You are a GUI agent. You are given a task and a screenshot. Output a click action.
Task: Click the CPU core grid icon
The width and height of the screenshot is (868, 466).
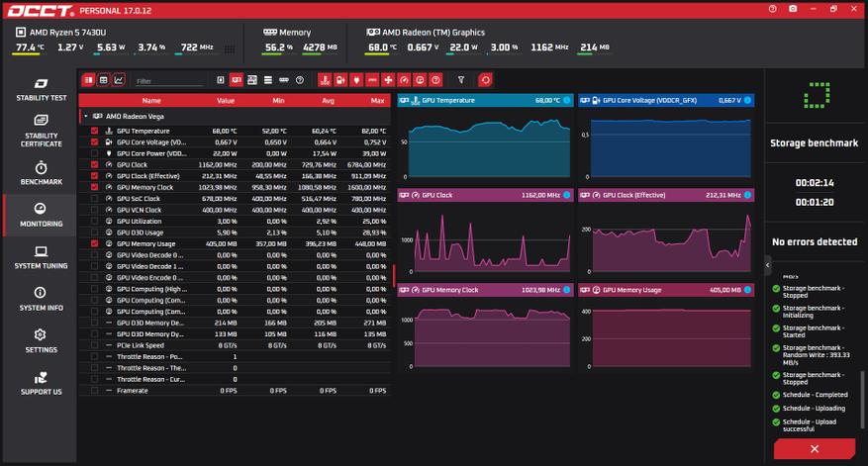tap(230, 49)
